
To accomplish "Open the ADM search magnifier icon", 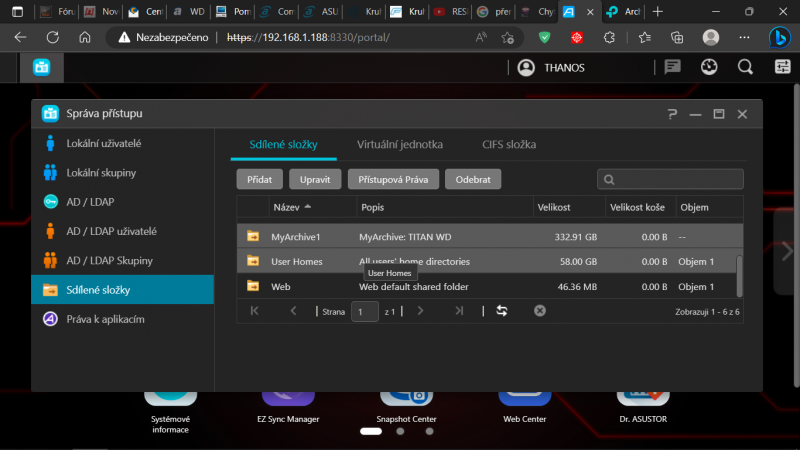I will pyautogui.click(x=745, y=67).
